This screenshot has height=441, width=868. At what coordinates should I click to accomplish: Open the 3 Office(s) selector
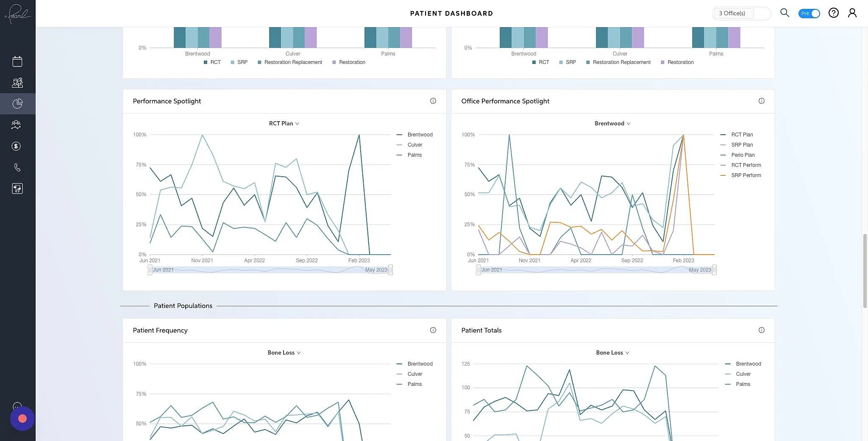(x=741, y=13)
